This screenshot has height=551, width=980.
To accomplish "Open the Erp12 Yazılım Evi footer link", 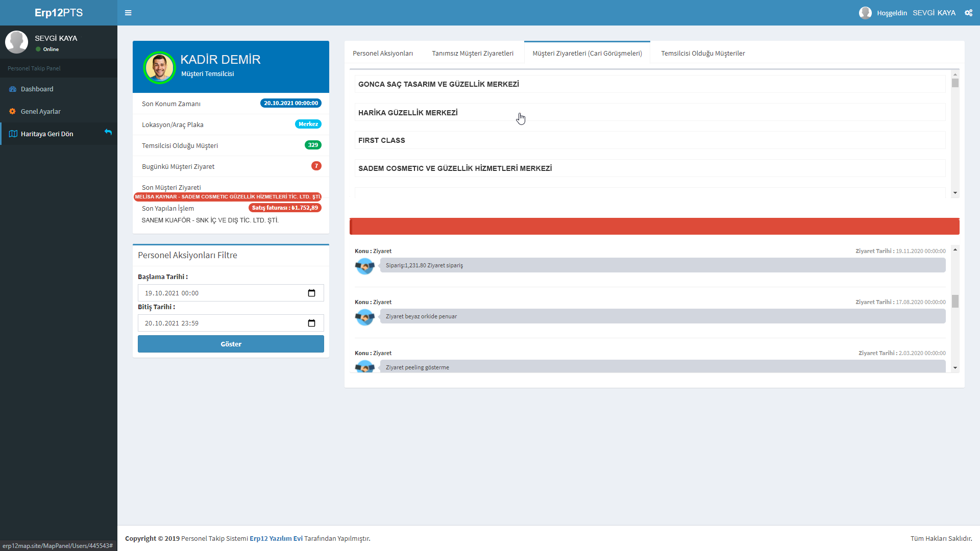I will [x=276, y=538].
